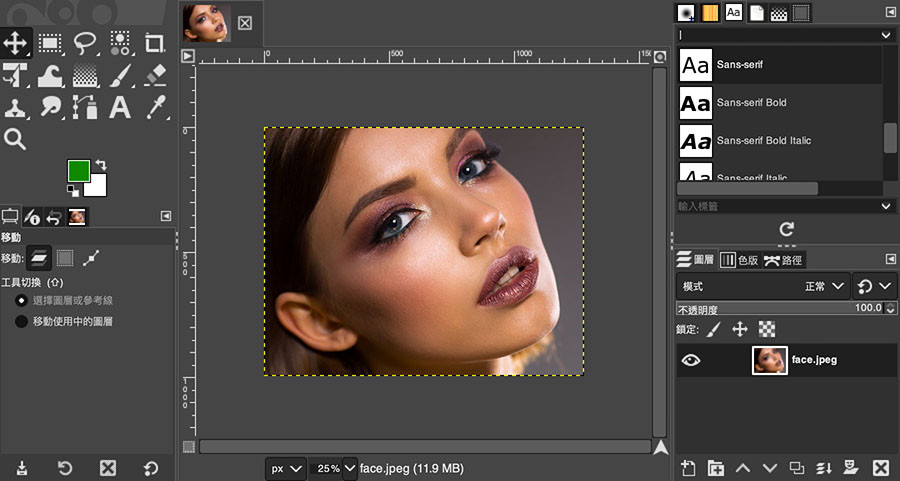Toggle lock alpha channel
This screenshot has width=900, height=481.
[767, 329]
